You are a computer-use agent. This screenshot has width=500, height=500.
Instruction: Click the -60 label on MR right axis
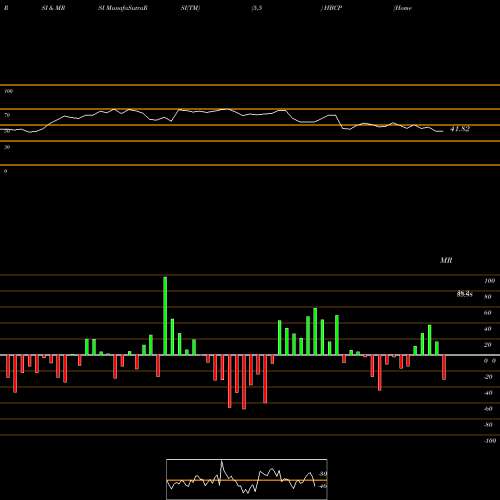(x=488, y=409)
